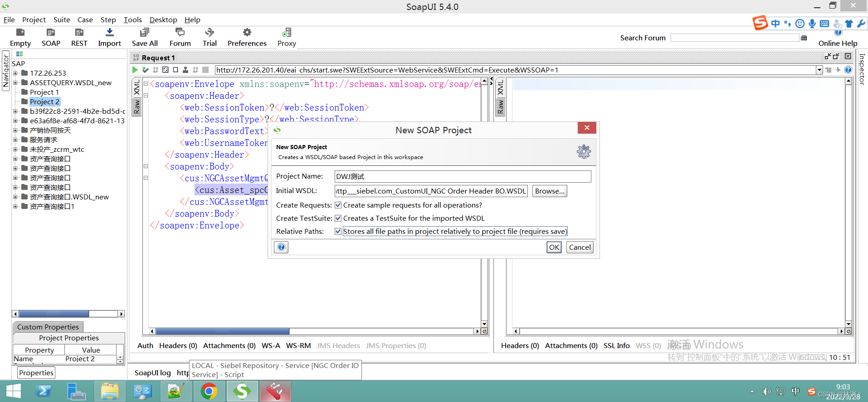Select Project 2 in the navigator tree
This screenshot has width=868, height=402.
point(44,102)
